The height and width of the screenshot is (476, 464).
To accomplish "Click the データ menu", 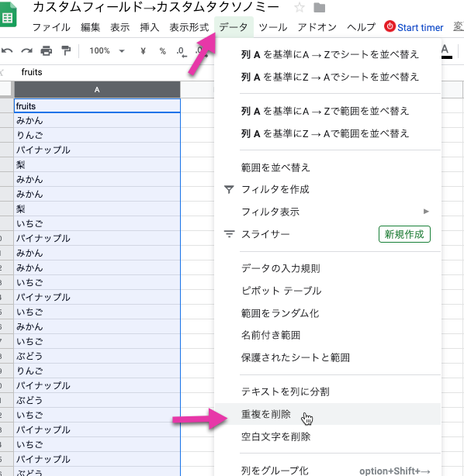I will click(x=234, y=27).
